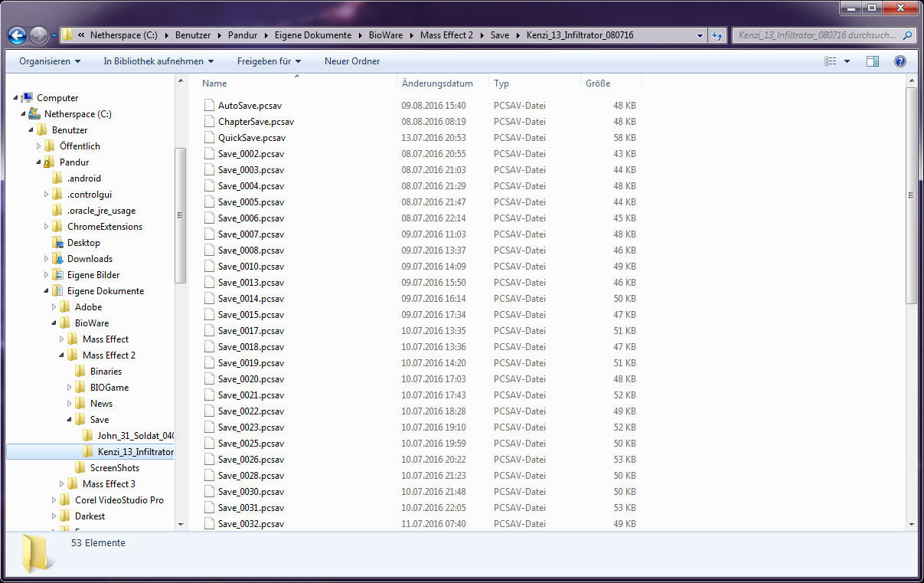Collapse the Mass Effect 2 tree node
924x583 pixels.
[x=62, y=355]
